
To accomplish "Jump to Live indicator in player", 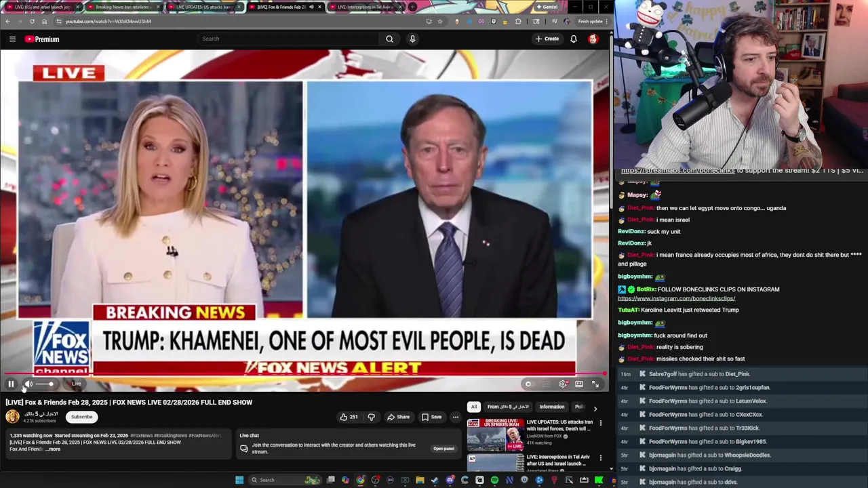I will tap(76, 384).
